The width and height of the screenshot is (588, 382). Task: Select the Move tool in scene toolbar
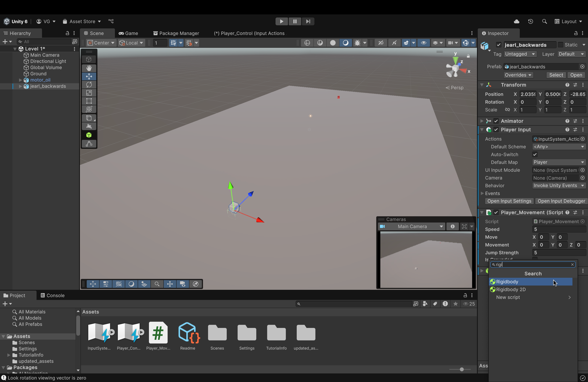tap(89, 76)
